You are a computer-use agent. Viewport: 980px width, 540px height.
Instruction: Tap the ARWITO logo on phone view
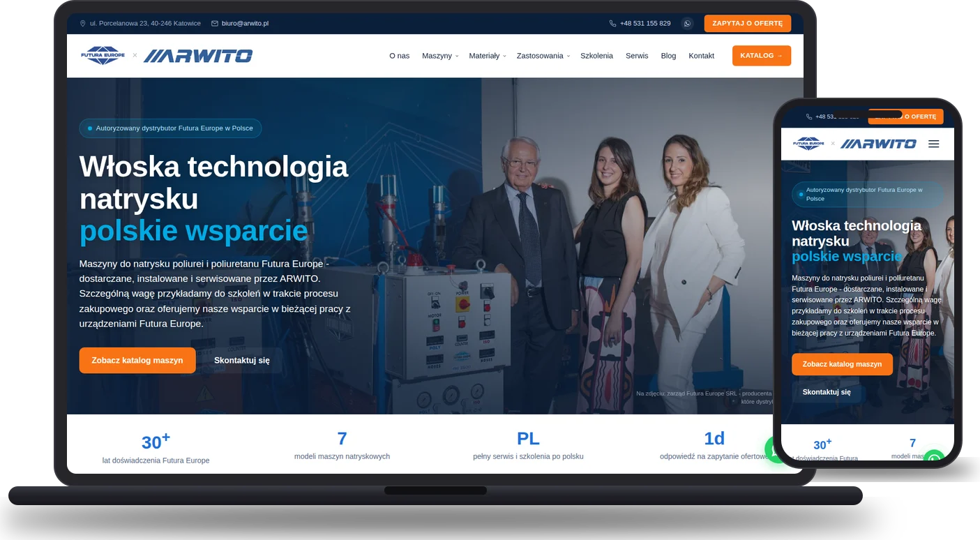click(x=878, y=144)
